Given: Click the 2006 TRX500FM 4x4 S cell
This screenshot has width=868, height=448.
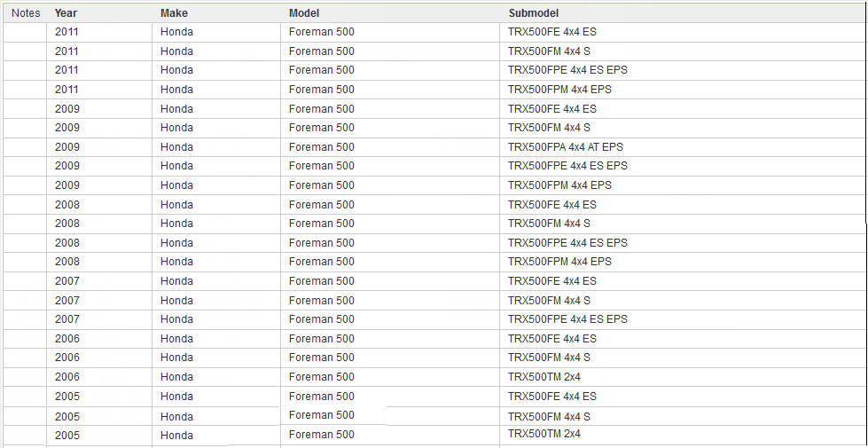Looking at the screenshot, I should coord(549,358).
